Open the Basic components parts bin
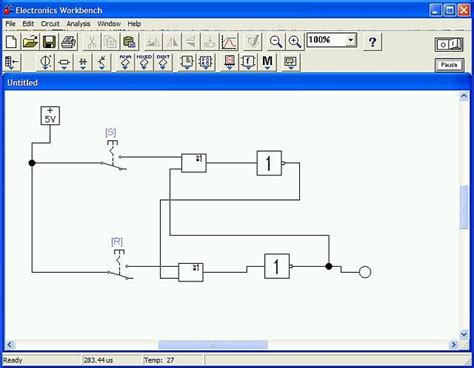The image size is (474, 368). 64,62
